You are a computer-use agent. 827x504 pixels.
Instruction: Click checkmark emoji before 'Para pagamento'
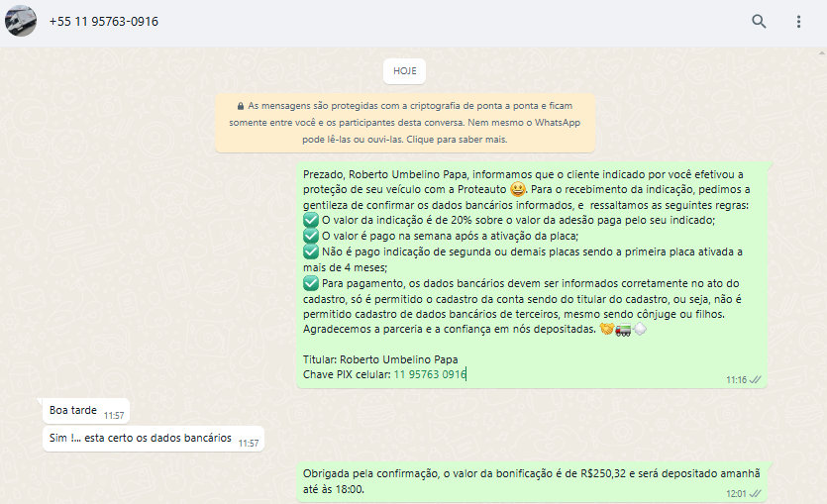pos(310,283)
